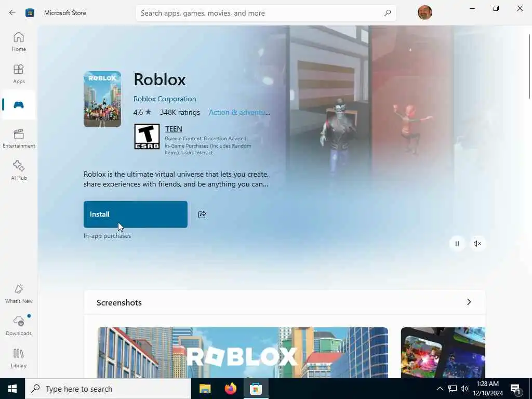Screen dimensions: 532x399
Task: Click the taskbar search box
Action: click(x=108, y=389)
